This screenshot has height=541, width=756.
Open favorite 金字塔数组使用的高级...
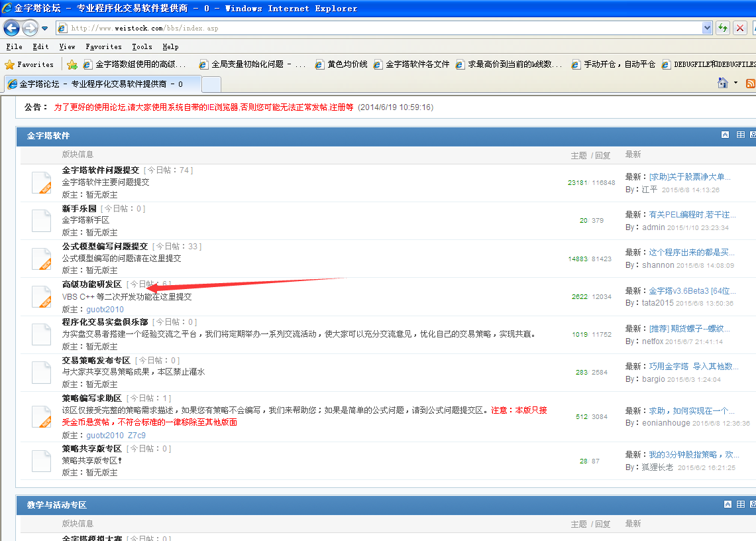click(x=135, y=64)
